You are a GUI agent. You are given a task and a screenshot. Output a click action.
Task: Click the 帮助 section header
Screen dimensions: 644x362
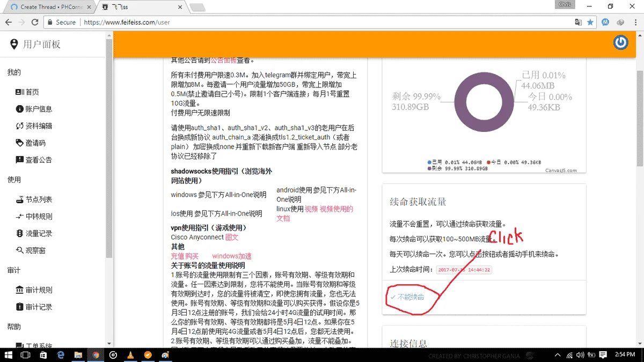pos(14,327)
